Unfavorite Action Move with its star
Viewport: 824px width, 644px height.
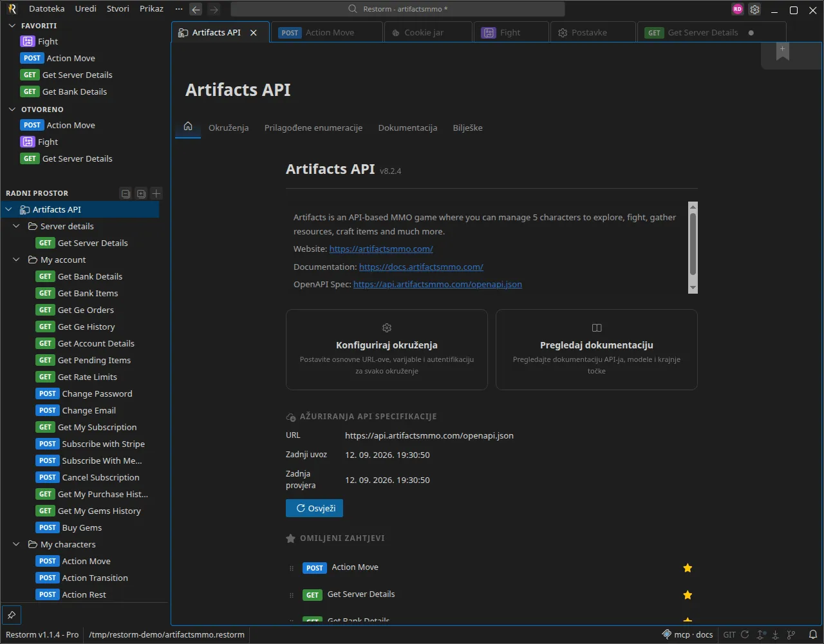pos(688,568)
